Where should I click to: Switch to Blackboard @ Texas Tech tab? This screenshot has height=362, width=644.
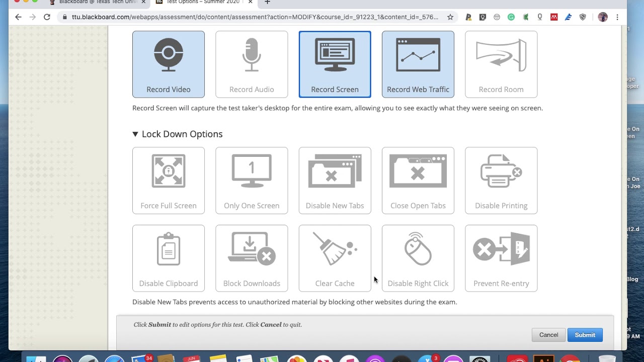click(98, 3)
